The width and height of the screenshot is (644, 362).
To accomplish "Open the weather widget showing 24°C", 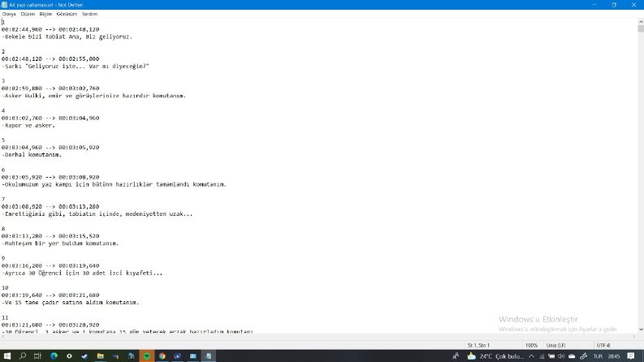I will [495, 356].
